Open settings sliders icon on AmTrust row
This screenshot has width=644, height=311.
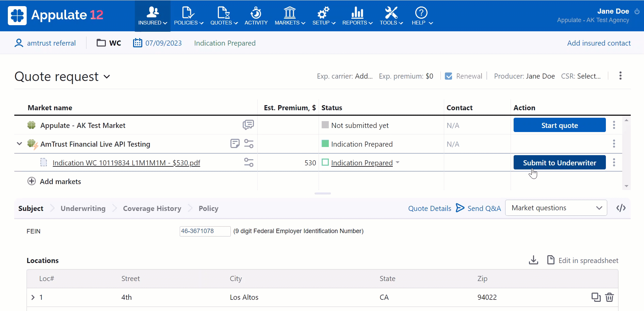249,144
